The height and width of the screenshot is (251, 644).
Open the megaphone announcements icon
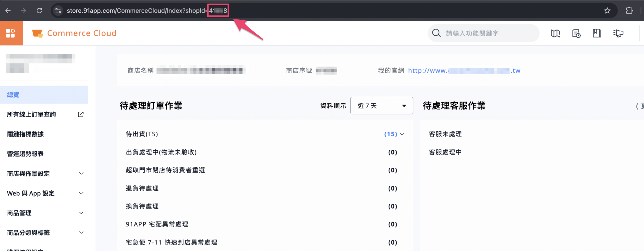(618, 33)
